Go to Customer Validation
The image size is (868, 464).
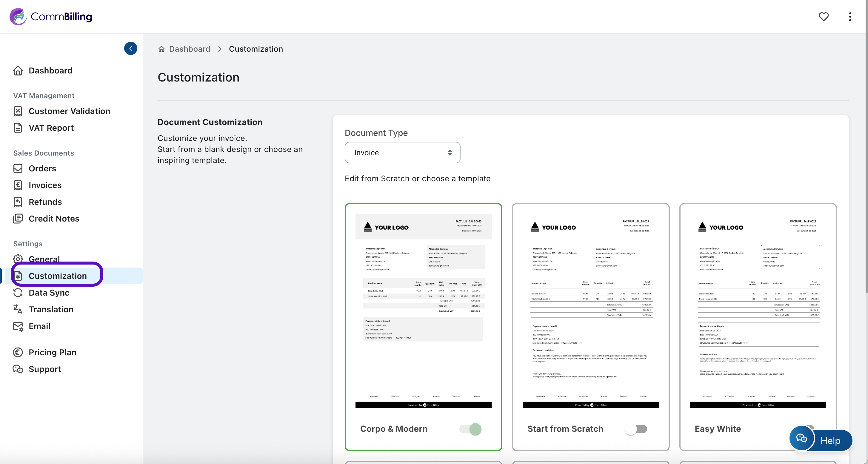pyautogui.click(x=69, y=111)
